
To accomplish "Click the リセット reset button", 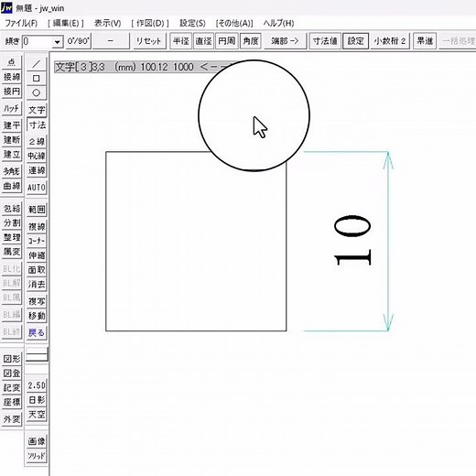I will 148,41.
